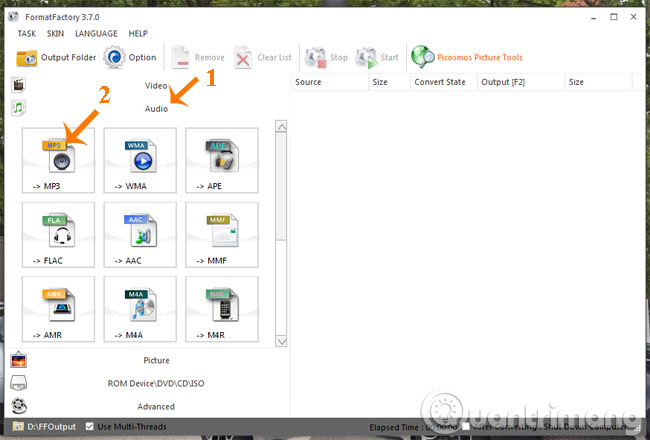Open Picosmos Picture Tools link
Screen dimensions: 650x440
[x=467, y=57]
